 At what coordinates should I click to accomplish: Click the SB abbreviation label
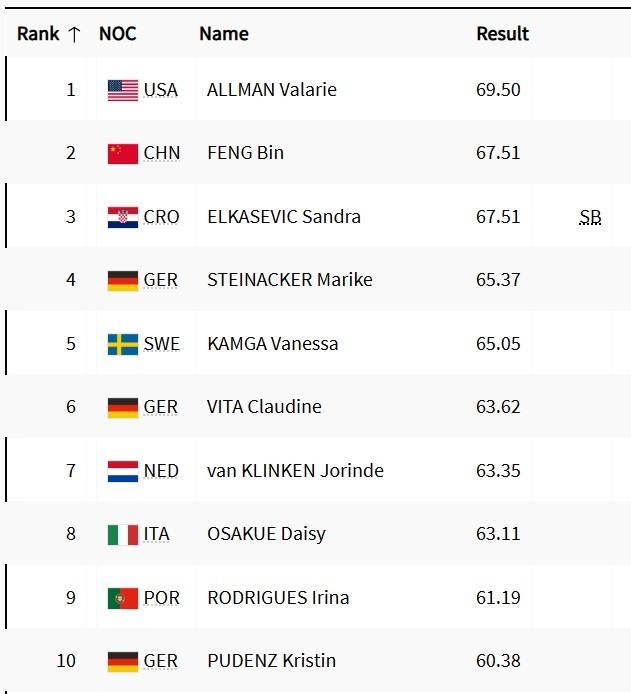point(590,217)
